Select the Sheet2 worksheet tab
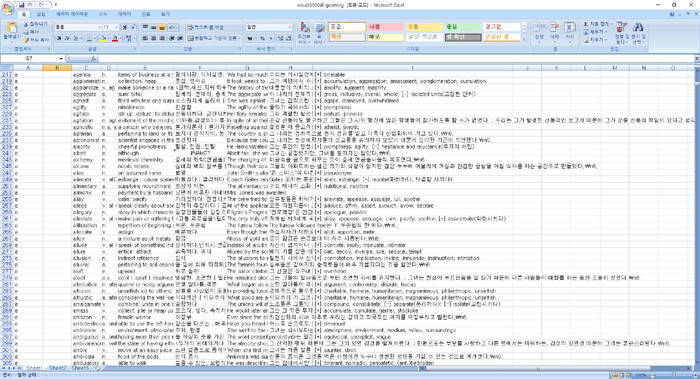This screenshot has height=379, width=700. click(x=57, y=368)
